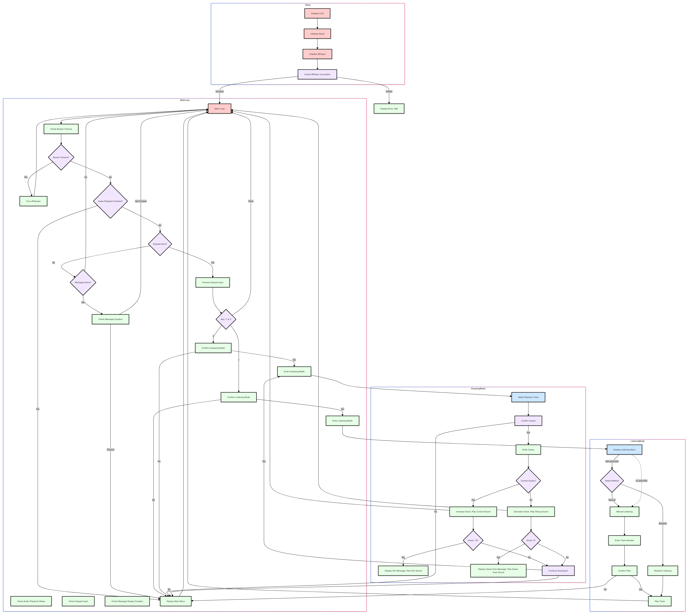Viewport: 690px width, 616px height.
Task: Click the ListeningMode subgraph title
Action: point(638,441)
